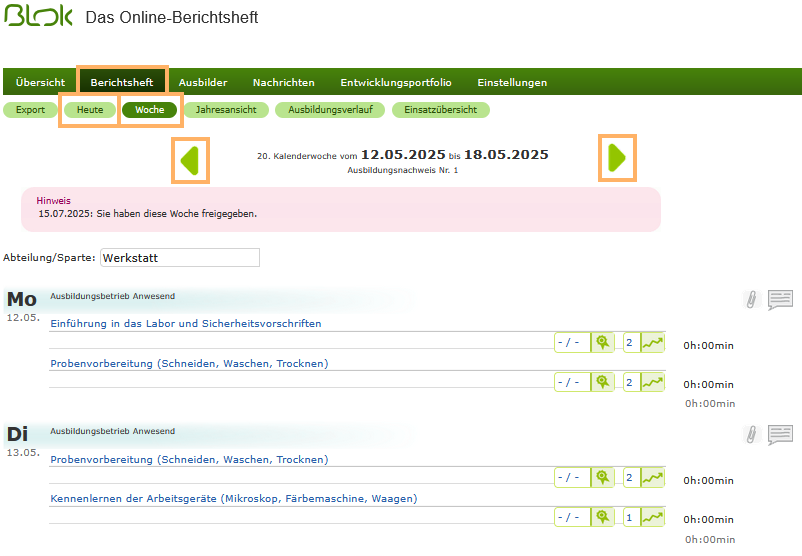Switch to the Übersicht tab
This screenshot has height=556, width=802.
(x=40, y=82)
